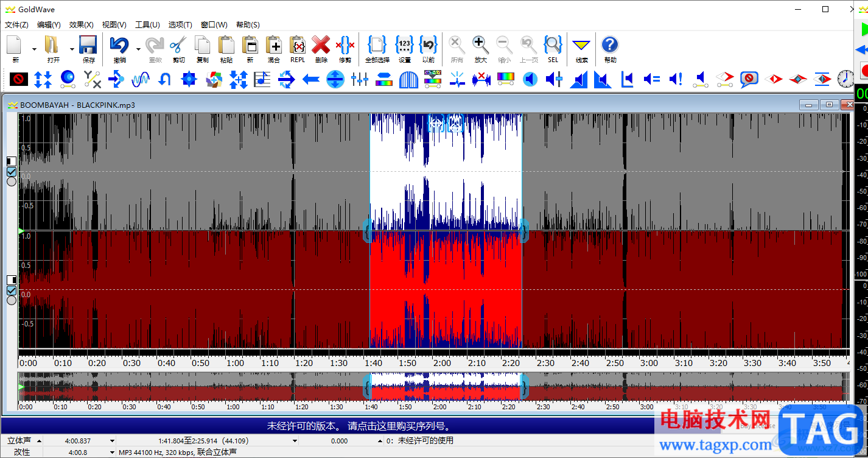
Task: Save the audio using 保存 icon
Action: (x=88, y=49)
